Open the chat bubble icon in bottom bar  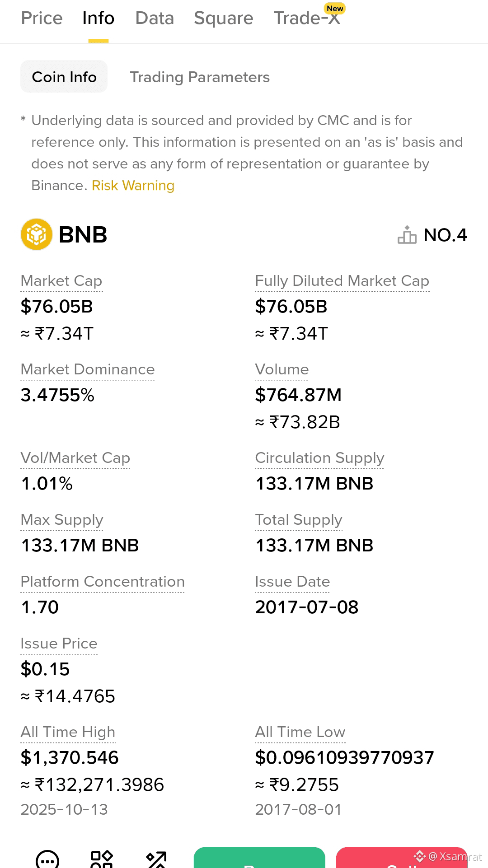(47, 859)
